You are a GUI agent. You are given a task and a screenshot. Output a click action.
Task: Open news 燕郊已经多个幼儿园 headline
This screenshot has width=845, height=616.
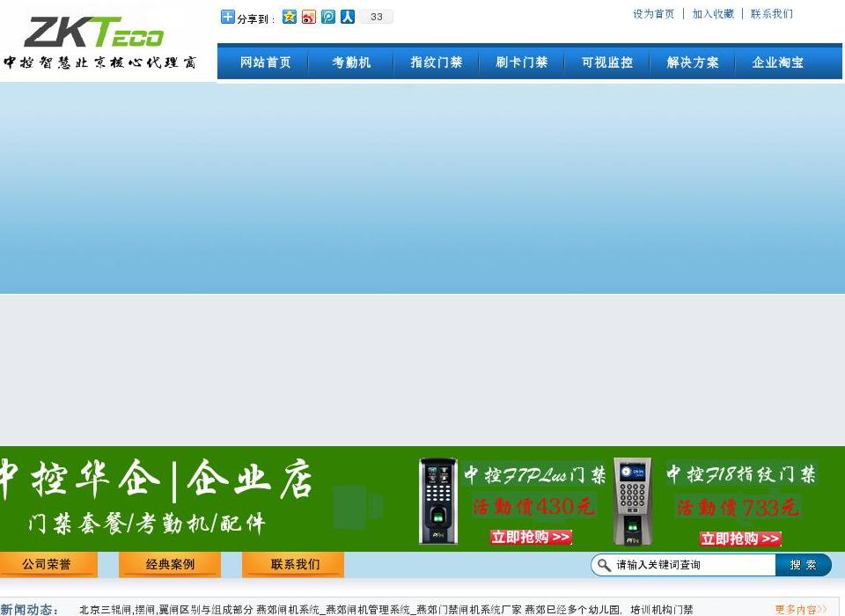click(608, 610)
